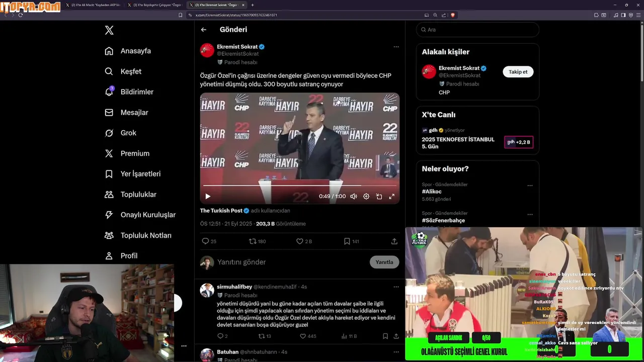Go to Anasayfa in the sidebar
This screenshot has width=644, height=362.
(x=128, y=51)
